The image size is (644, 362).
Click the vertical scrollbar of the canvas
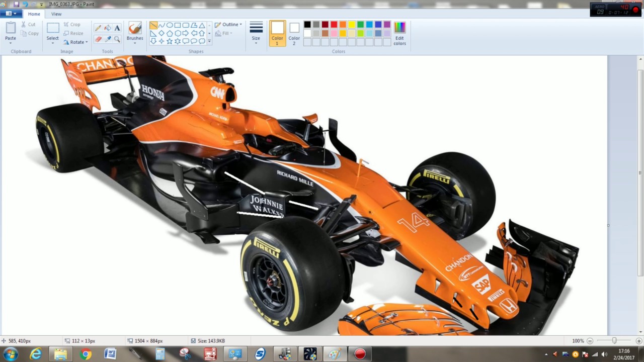click(640, 172)
